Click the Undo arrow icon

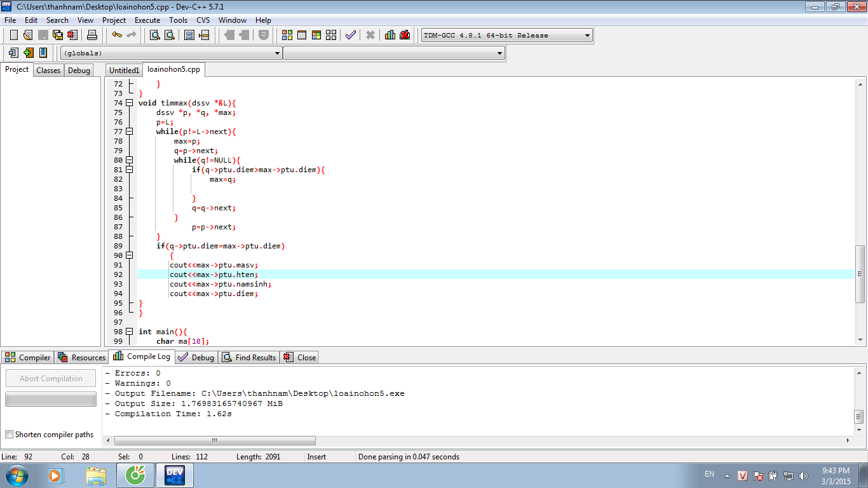coord(116,35)
